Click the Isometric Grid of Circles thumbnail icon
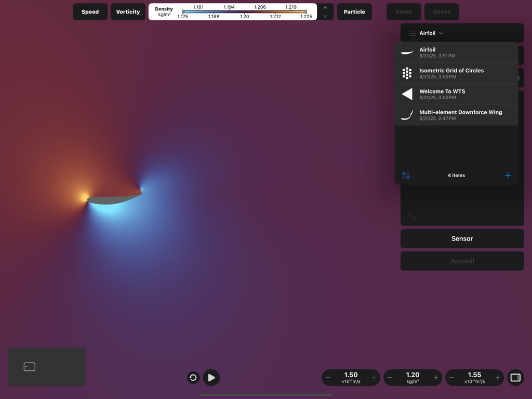This screenshot has width=532, height=399. (x=407, y=73)
